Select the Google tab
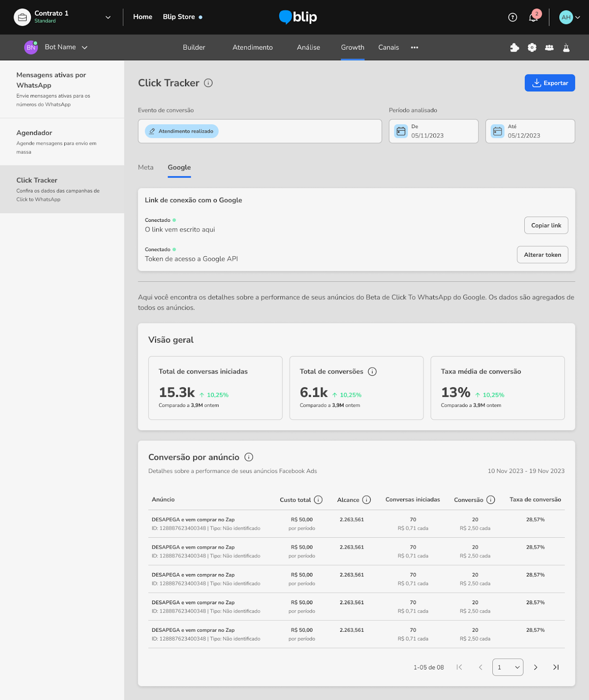This screenshot has height=700, width=589. [x=179, y=167]
